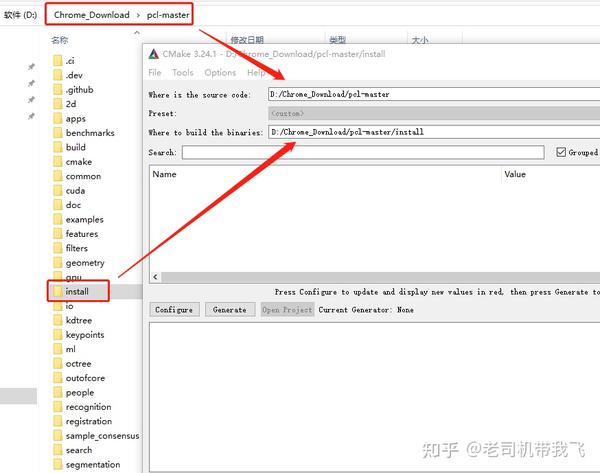The image size is (600, 473).
Task: Click the first pin icon in quick access
Action: [31, 67]
